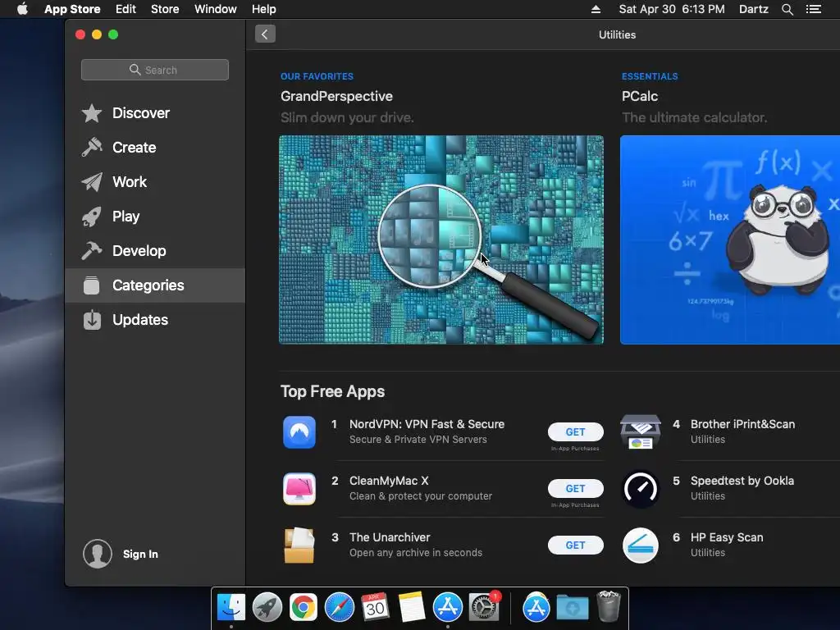Click the Create paintbrush icon

(x=92, y=148)
